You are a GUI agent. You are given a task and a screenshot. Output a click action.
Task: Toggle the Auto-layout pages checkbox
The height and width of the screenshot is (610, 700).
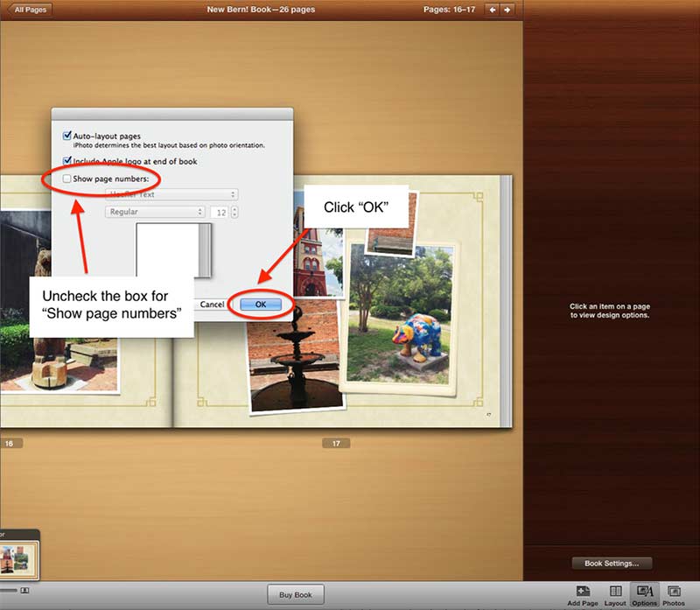[x=67, y=137]
